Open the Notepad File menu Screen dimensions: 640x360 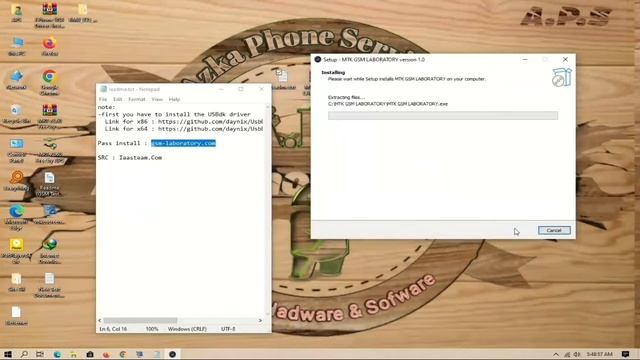(x=103, y=99)
